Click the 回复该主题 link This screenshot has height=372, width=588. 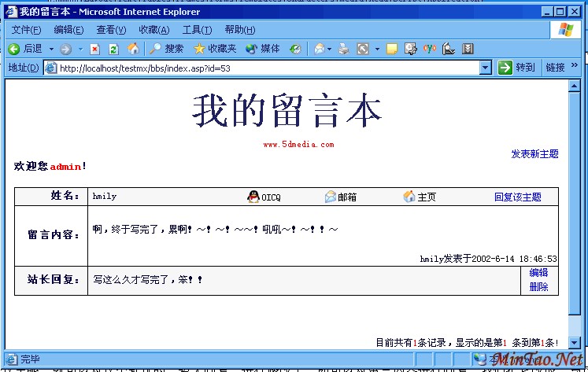coord(518,197)
